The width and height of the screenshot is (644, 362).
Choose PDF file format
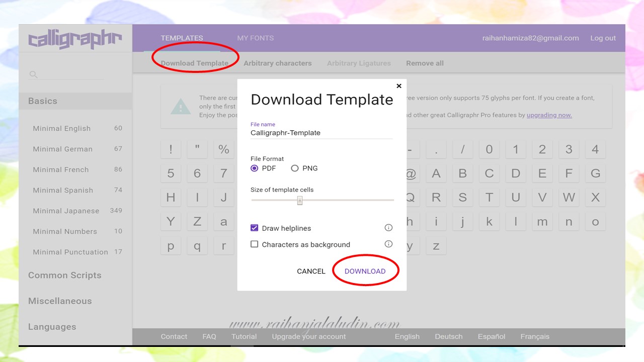255,168
